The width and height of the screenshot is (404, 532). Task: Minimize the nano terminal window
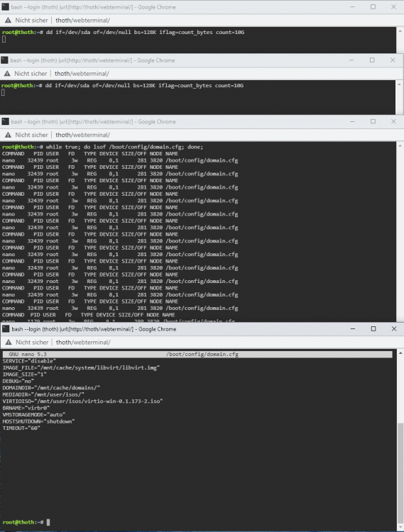click(353, 328)
